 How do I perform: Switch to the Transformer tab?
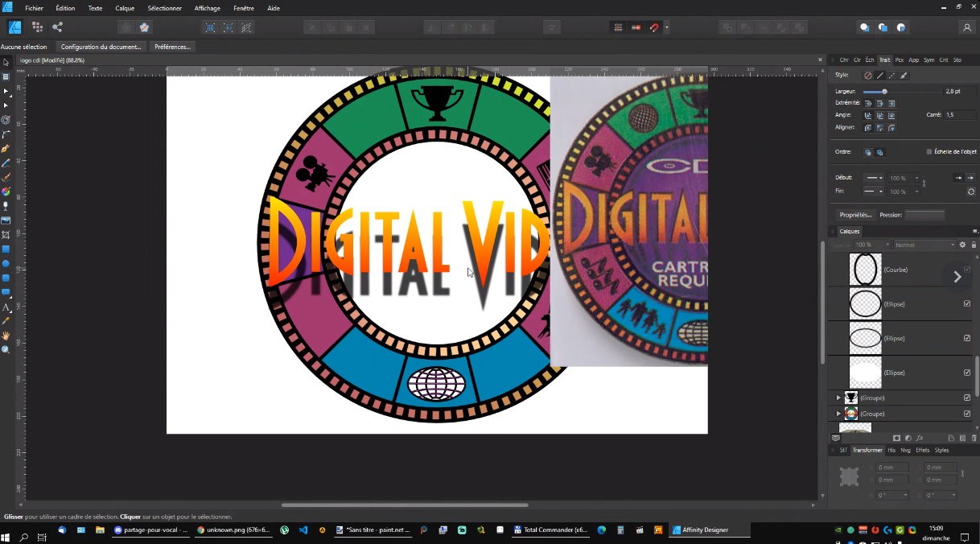coord(867,450)
